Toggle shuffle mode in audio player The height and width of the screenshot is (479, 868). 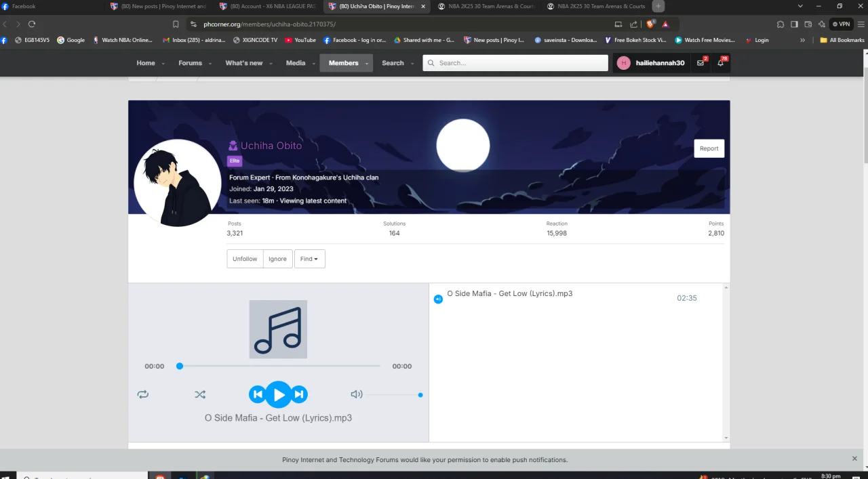(200, 394)
